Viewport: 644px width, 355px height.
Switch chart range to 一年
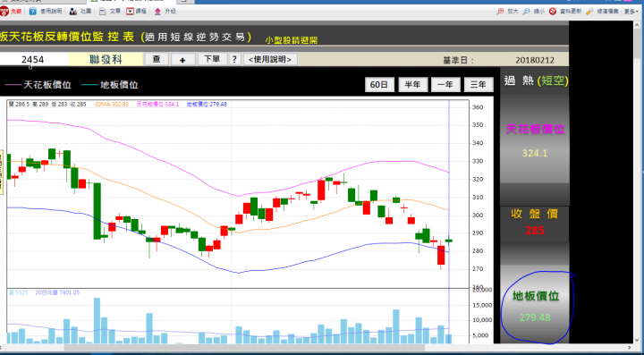445,85
